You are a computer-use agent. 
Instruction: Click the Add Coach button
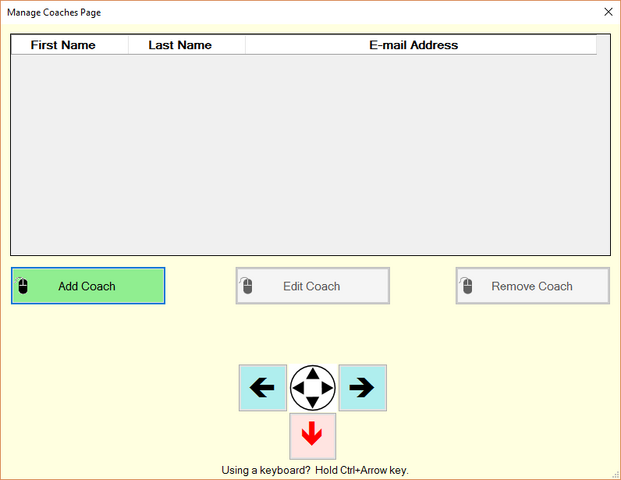(x=88, y=286)
